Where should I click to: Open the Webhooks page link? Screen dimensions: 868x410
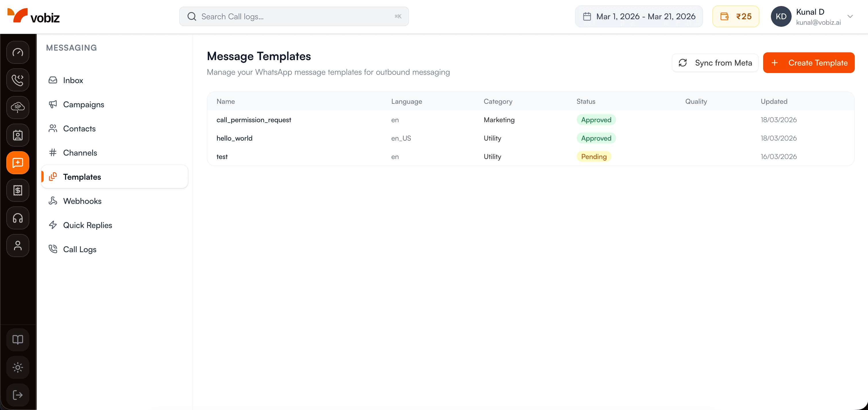coord(82,201)
